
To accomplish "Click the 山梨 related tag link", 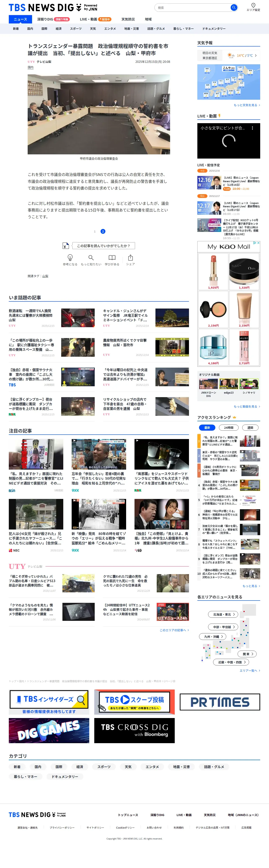I will (x=45, y=276).
